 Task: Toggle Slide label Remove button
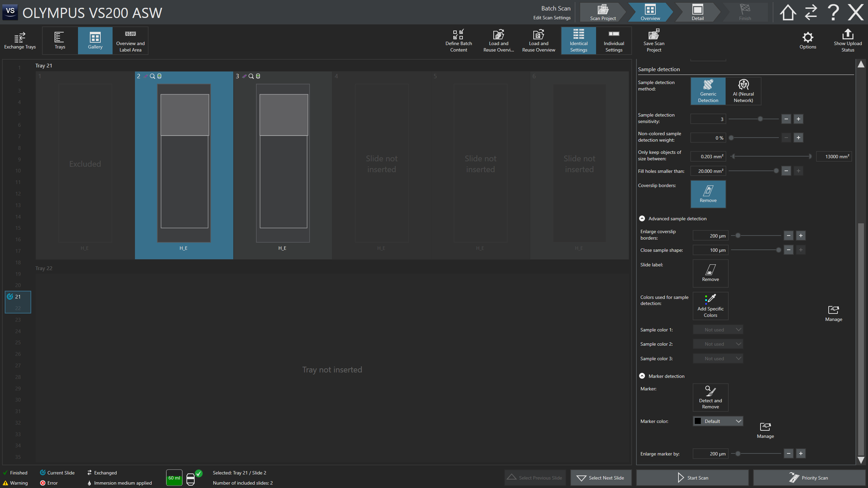[x=710, y=273]
